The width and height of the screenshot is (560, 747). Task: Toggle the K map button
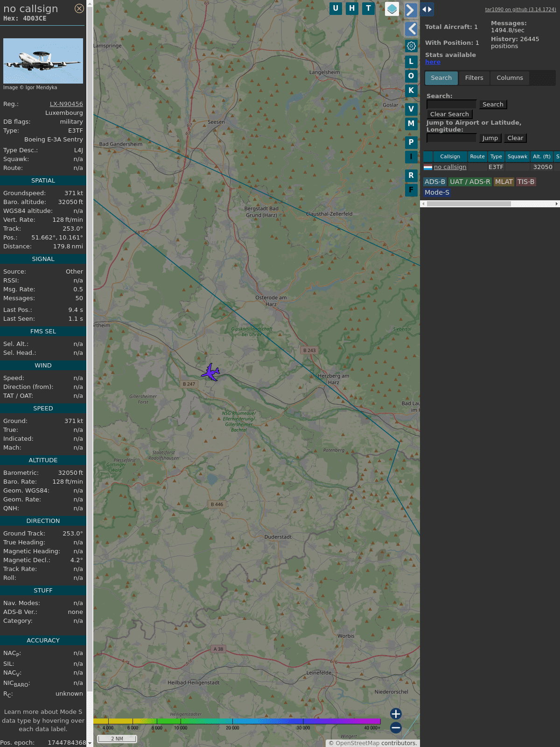[411, 91]
